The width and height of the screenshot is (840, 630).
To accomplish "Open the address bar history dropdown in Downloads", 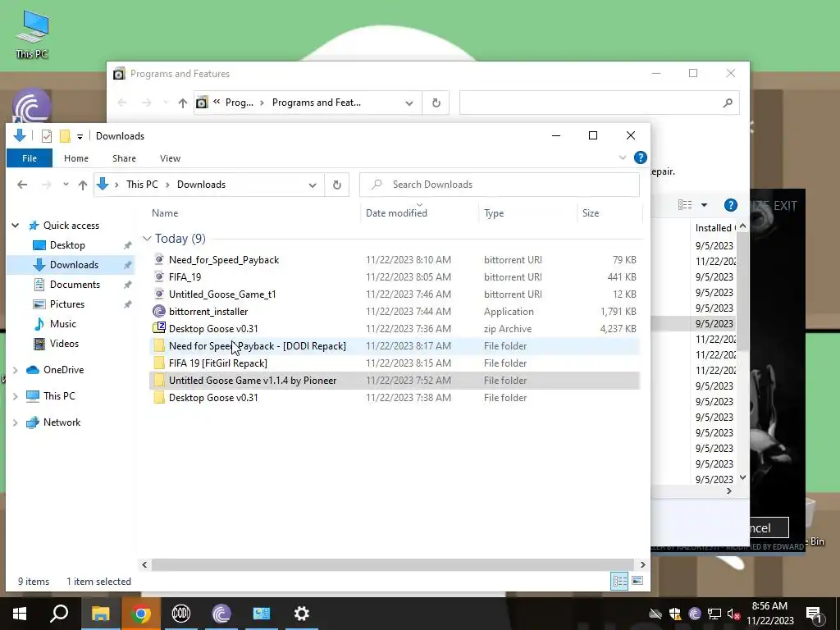I will coord(313,185).
